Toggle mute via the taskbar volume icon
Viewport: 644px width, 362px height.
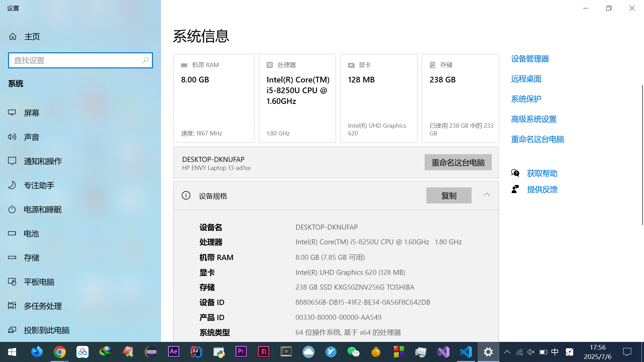point(531,352)
